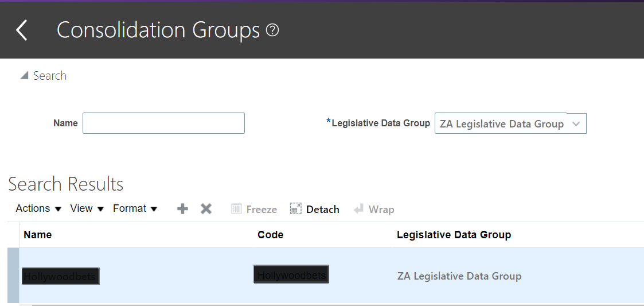Click the Wrap toolbar button
This screenshot has height=306, width=644.
(374, 210)
